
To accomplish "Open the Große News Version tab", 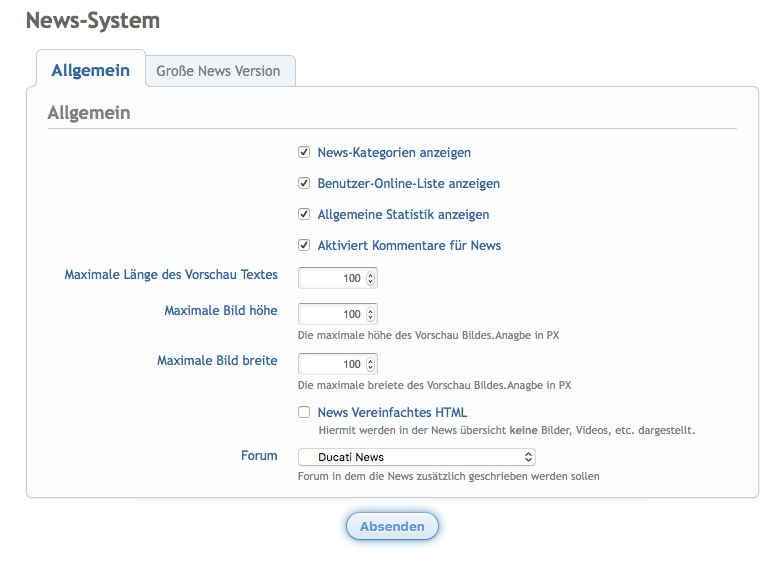I will [220, 72].
